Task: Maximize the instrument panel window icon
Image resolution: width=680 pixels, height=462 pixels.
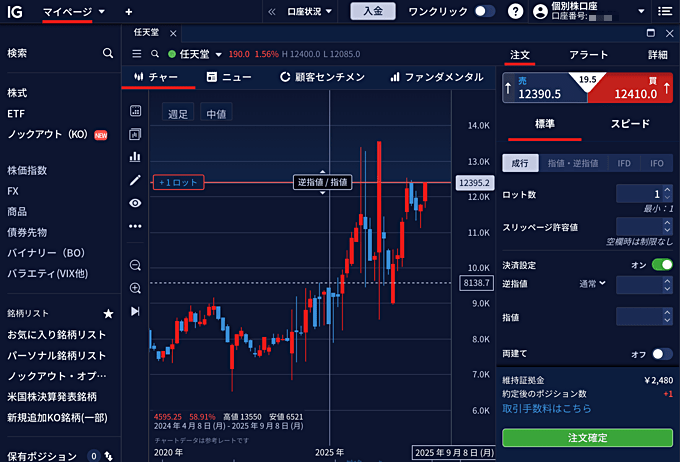Action: (x=651, y=33)
